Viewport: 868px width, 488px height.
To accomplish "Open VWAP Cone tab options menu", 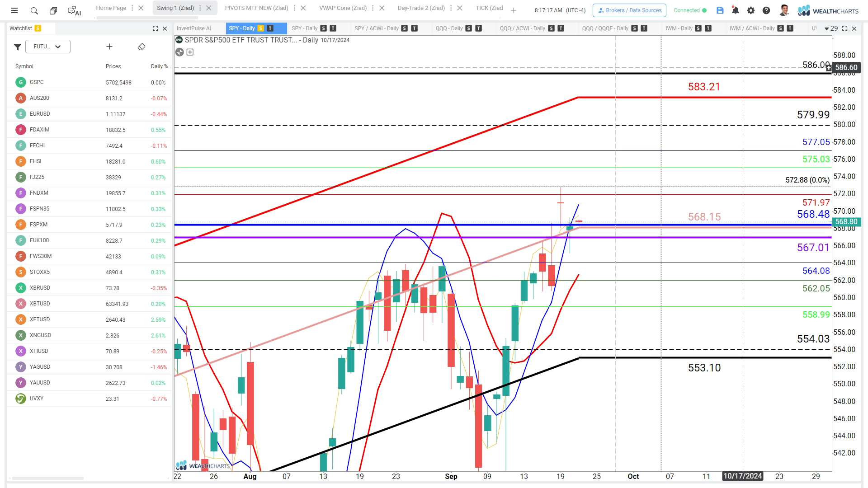I will pos(373,8).
